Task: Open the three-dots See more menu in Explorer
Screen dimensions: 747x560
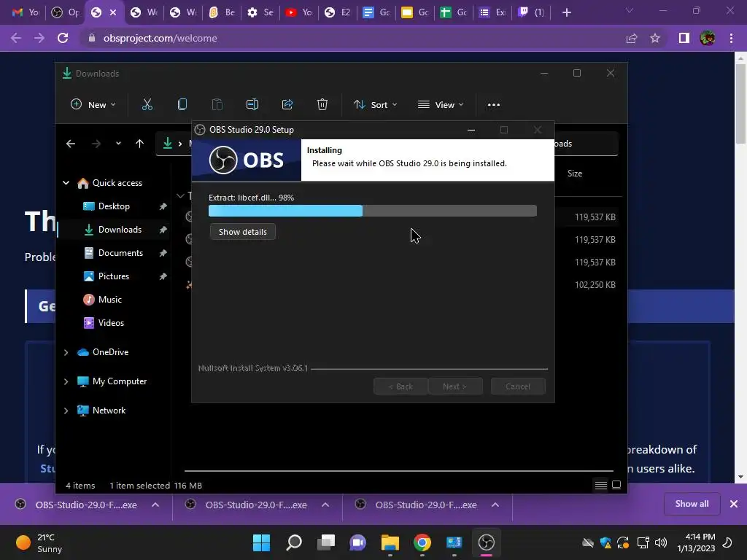Action: pyautogui.click(x=494, y=105)
